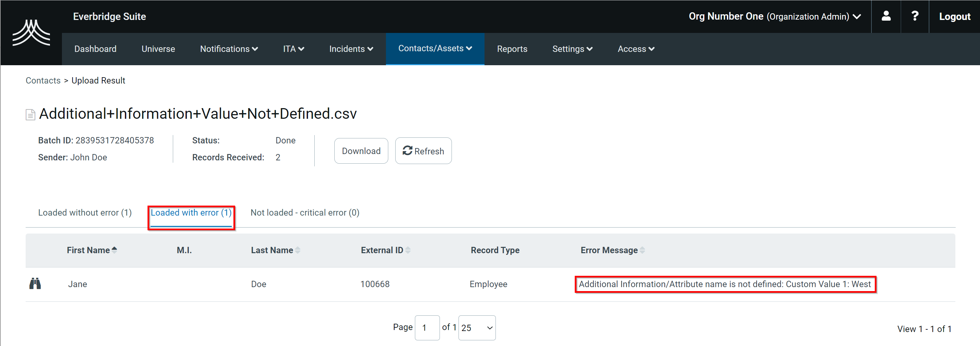Click the refresh arrows icon on Refresh button

click(408, 151)
